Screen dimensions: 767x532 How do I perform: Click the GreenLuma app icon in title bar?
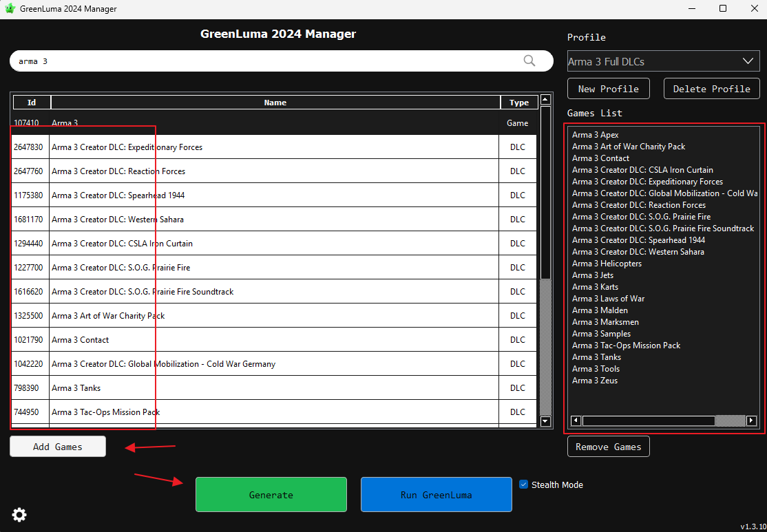tap(10, 9)
